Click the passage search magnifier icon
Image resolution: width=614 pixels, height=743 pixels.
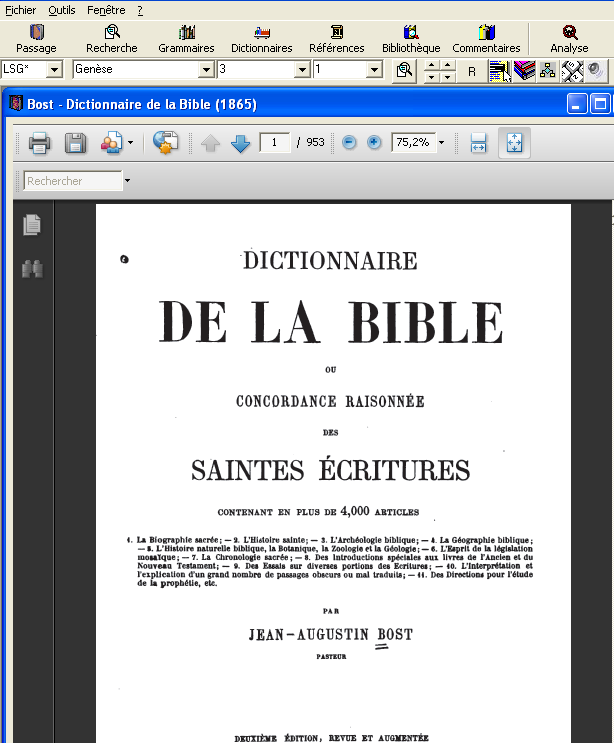point(404,71)
